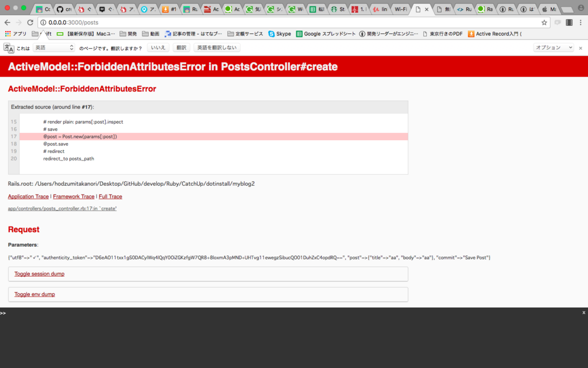Dismiss translation with the いいえ button
The image size is (588, 368).
pos(158,47)
